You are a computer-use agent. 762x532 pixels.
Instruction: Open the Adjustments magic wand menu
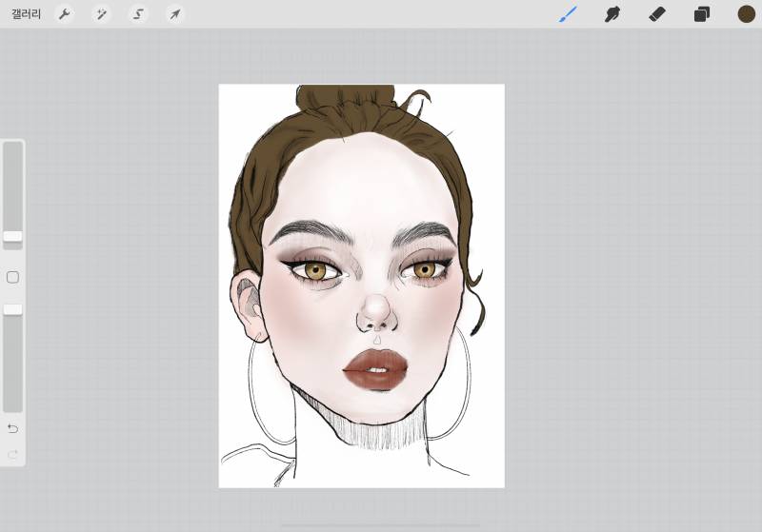pyautogui.click(x=101, y=14)
